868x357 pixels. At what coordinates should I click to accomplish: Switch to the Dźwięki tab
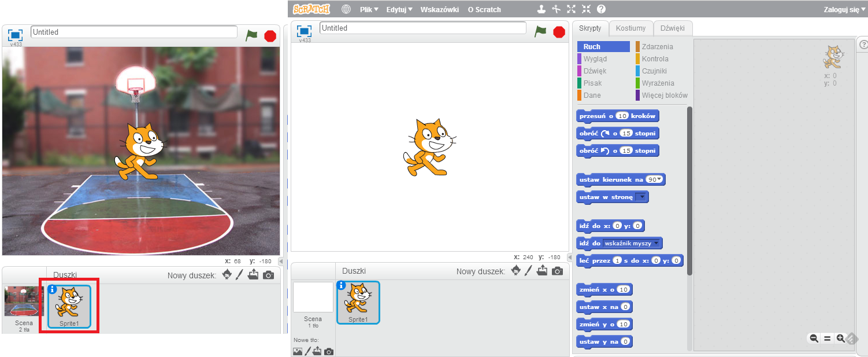tap(673, 28)
